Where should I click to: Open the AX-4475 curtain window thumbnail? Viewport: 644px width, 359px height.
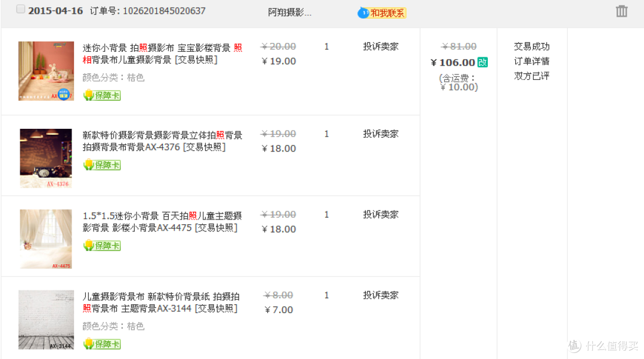[46, 239]
